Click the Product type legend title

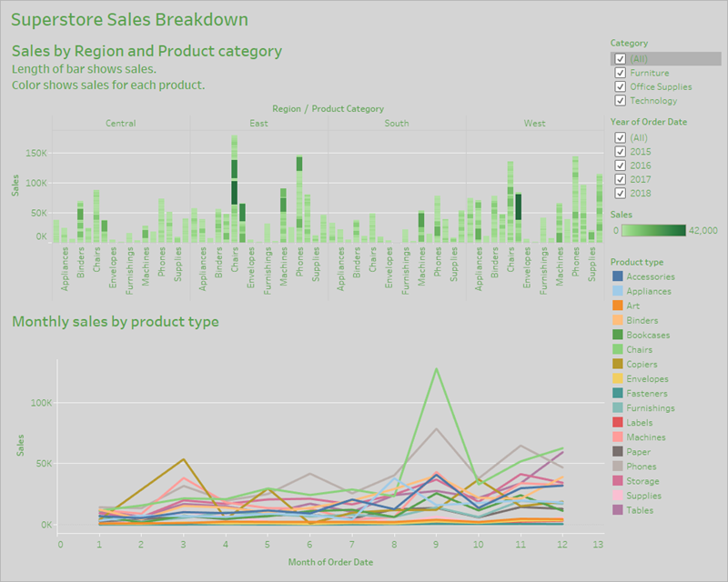(637, 262)
